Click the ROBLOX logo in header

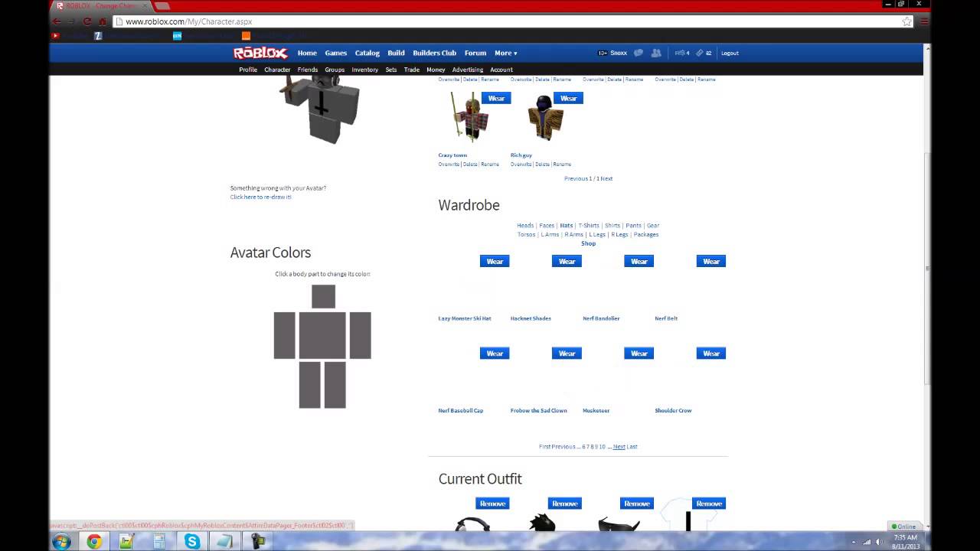260,53
